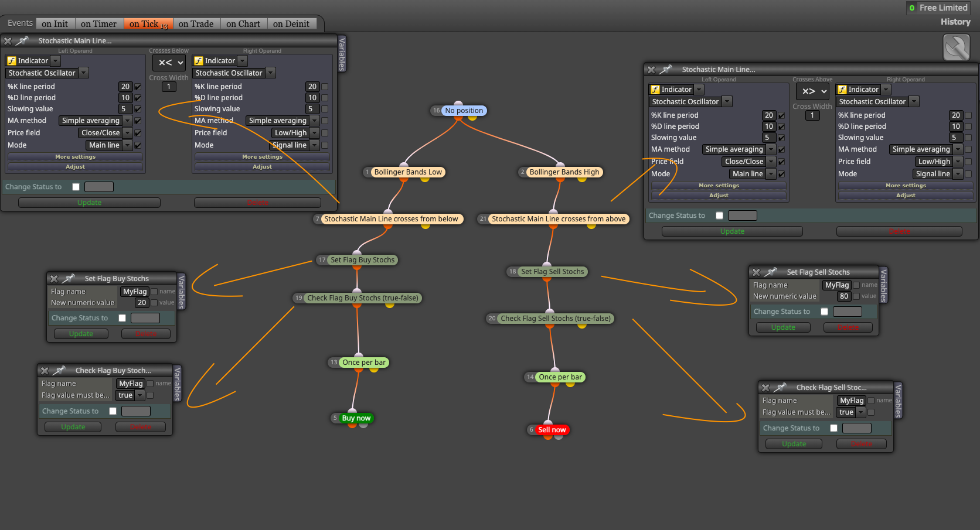Click the New numeric value field showing 80

tap(844, 296)
